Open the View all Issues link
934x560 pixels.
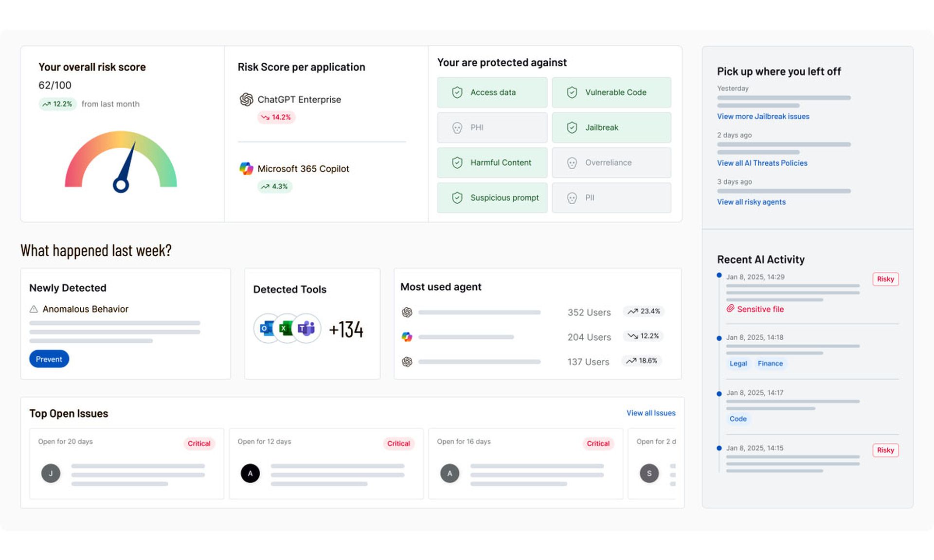[651, 413]
